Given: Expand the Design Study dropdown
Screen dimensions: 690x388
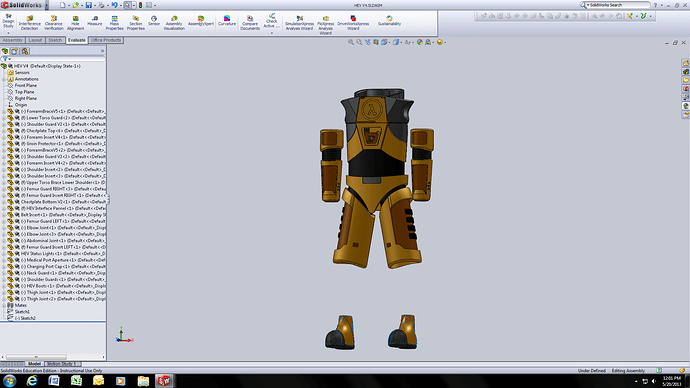Looking at the screenshot, I should 8,33.
